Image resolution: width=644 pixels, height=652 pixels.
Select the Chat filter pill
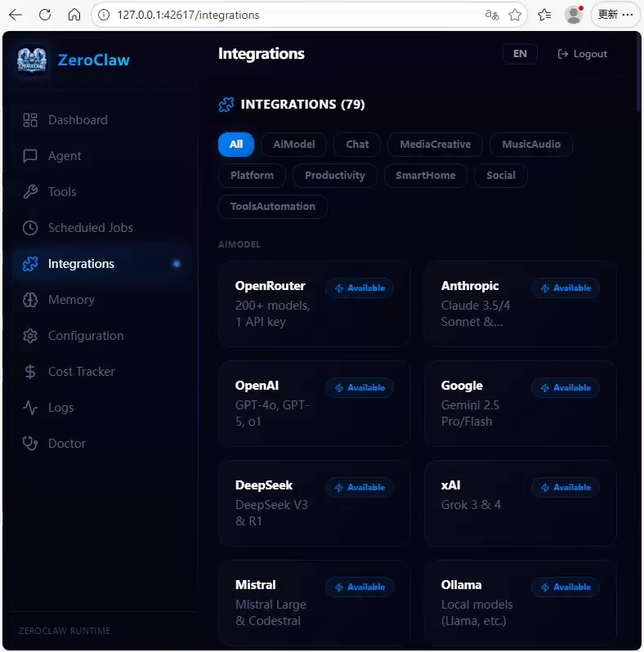[357, 145]
